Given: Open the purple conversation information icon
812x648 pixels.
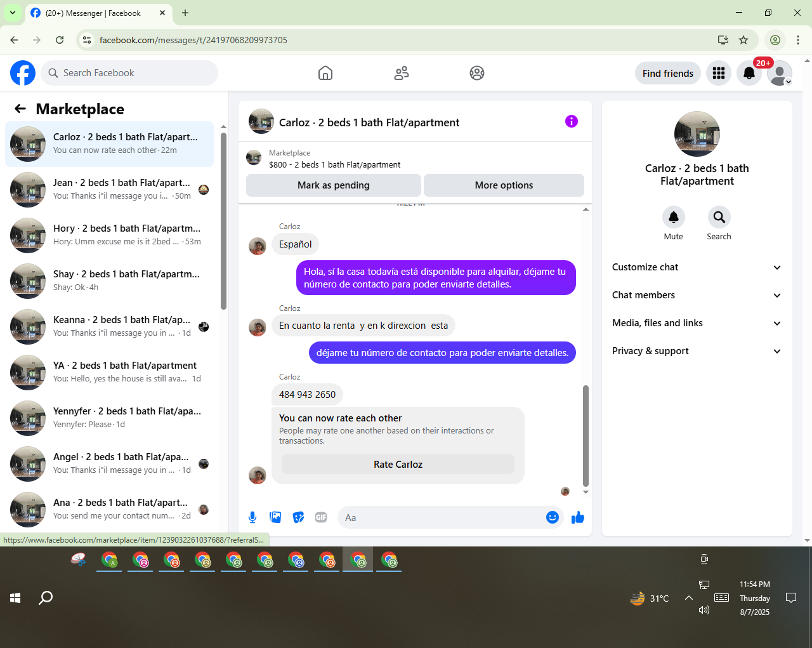Looking at the screenshot, I should (x=572, y=121).
